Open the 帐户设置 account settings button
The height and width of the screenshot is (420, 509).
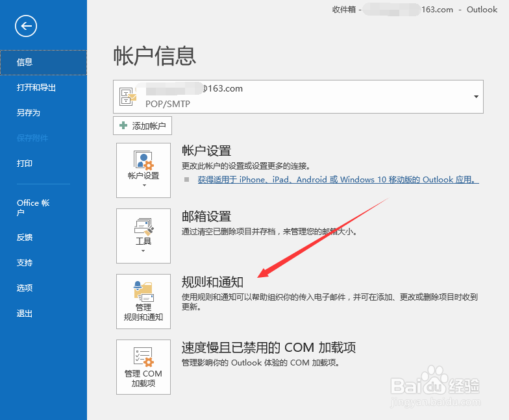pyautogui.click(x=143, y=170)
